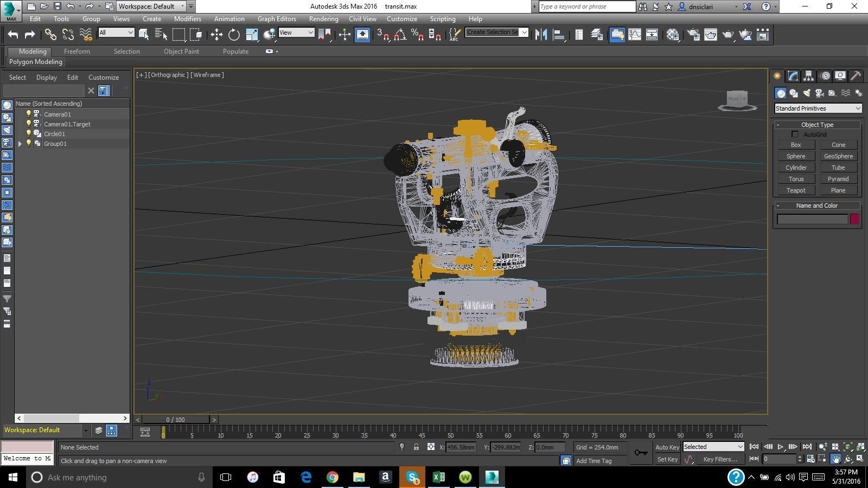
Task: Expand the Group01 tree node
Action: (x=20, y=144)
